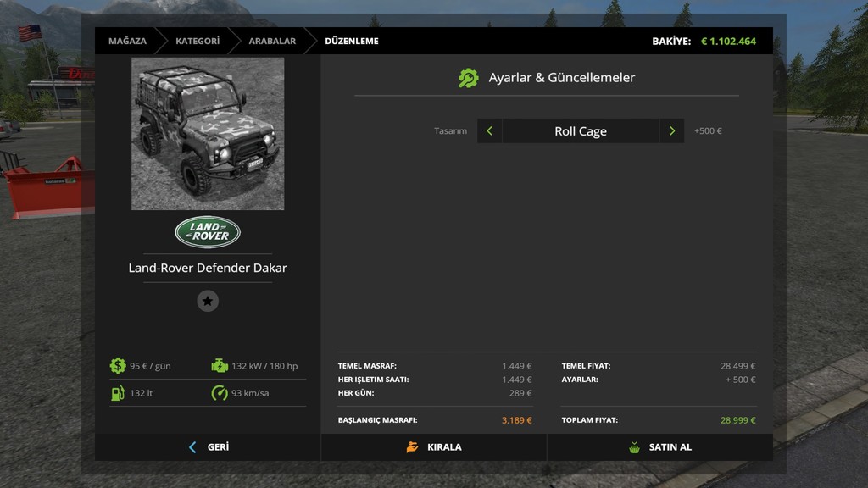
Task: Click the daily cost money icon
Action: pos(118,366)
